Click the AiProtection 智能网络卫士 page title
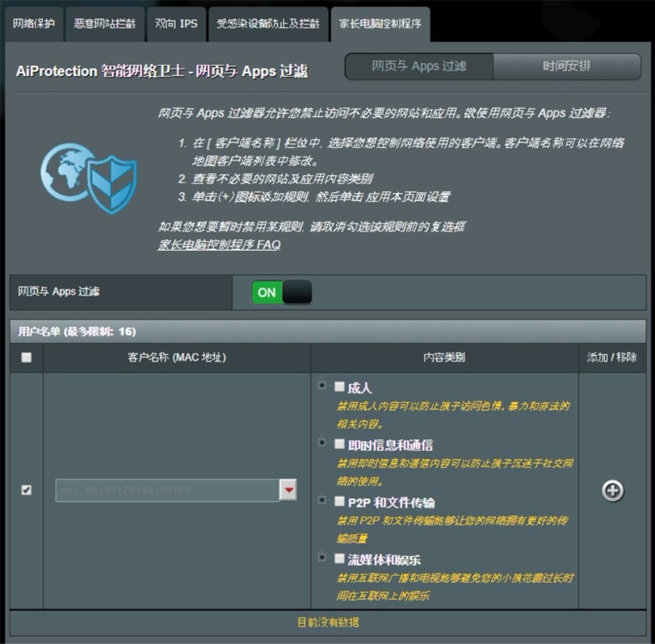The height and width of the screenshot is (644, 655). 162,71
